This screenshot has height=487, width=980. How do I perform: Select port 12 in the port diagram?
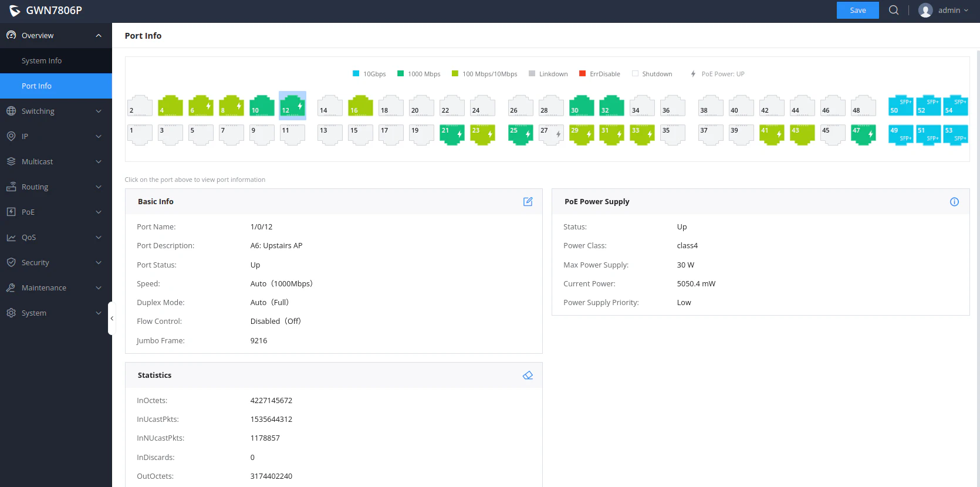[292, 106]
